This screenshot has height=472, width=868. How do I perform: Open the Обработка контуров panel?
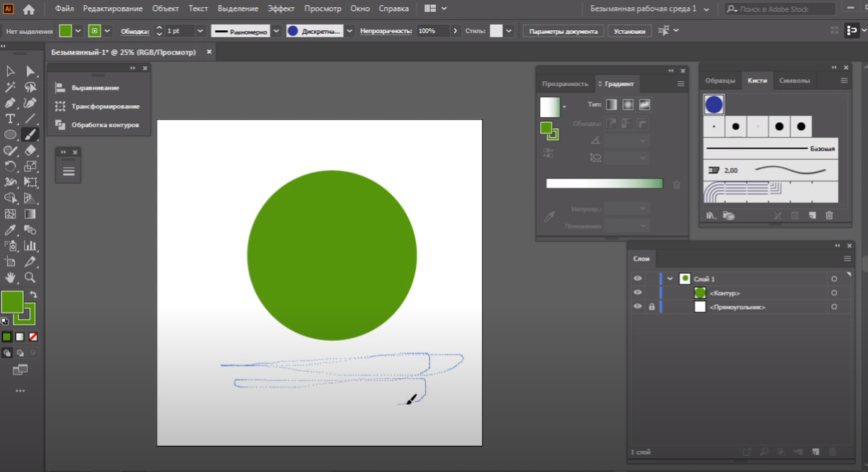tap(105, 125)
